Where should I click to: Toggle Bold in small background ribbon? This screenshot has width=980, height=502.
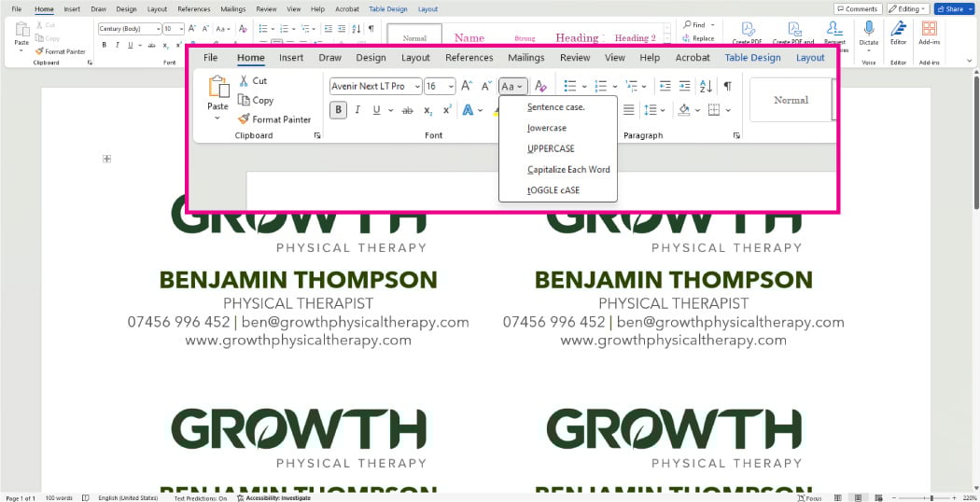pyautogui.click(x=105, y=45)
